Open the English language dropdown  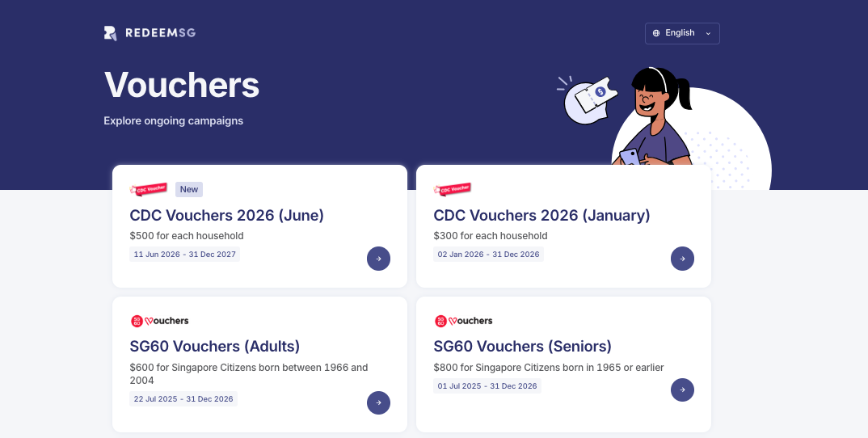(x=682, y=33)
